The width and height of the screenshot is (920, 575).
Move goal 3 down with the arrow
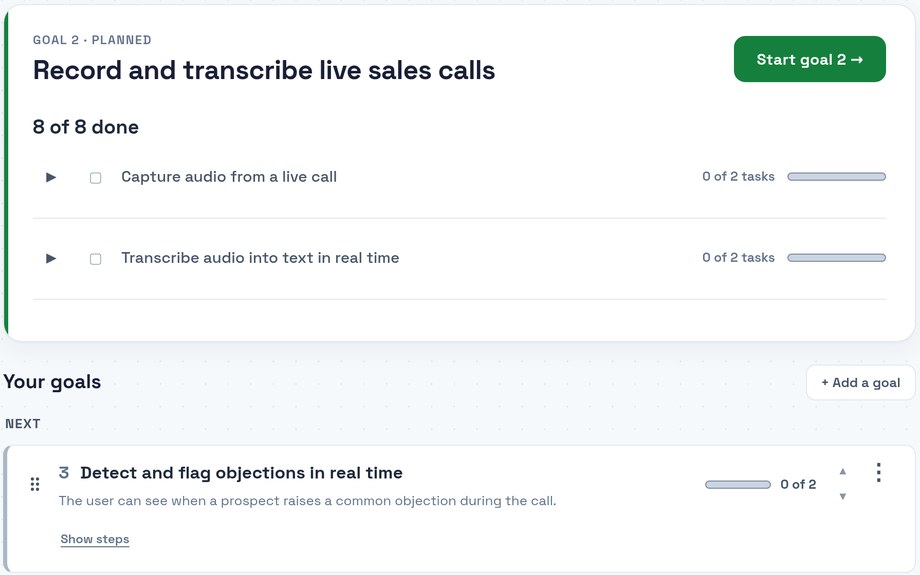tap(843, 496)
